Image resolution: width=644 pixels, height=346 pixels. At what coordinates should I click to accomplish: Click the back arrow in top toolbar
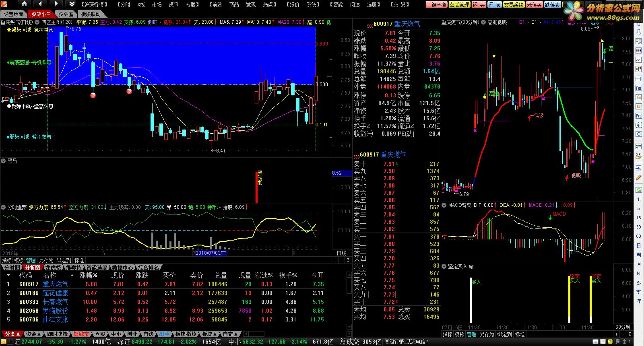40,4
